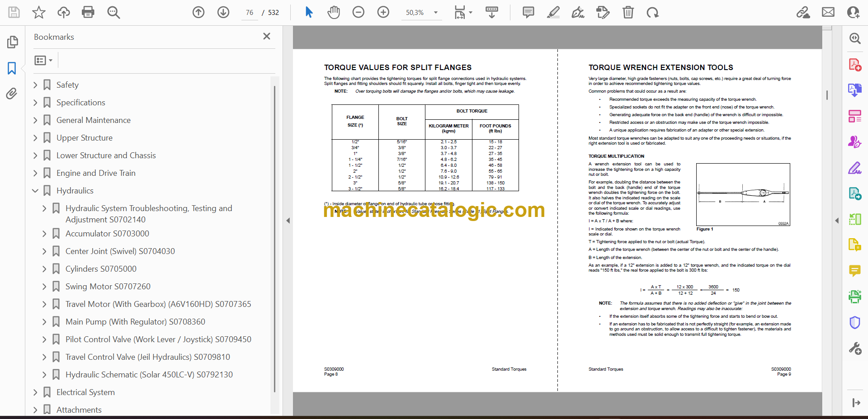Open Cylinders S0705000 bookmark
868x419 pixels.
101,269
